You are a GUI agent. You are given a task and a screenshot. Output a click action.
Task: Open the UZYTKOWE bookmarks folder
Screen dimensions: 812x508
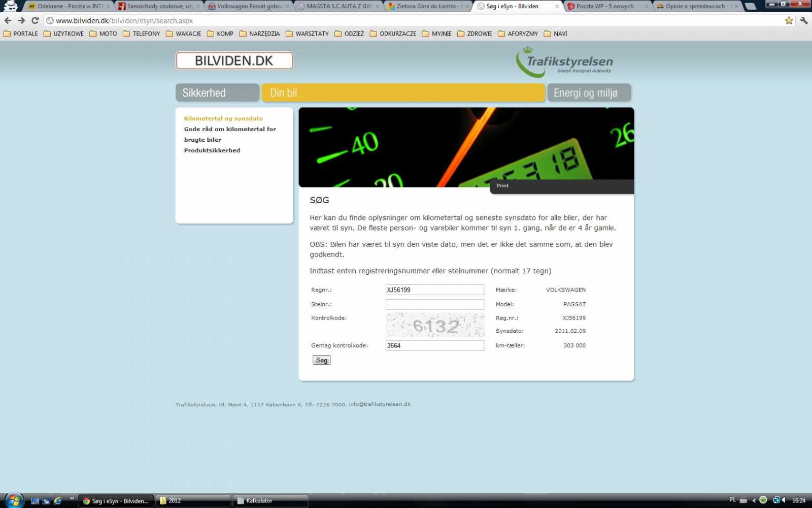[63, 34]
